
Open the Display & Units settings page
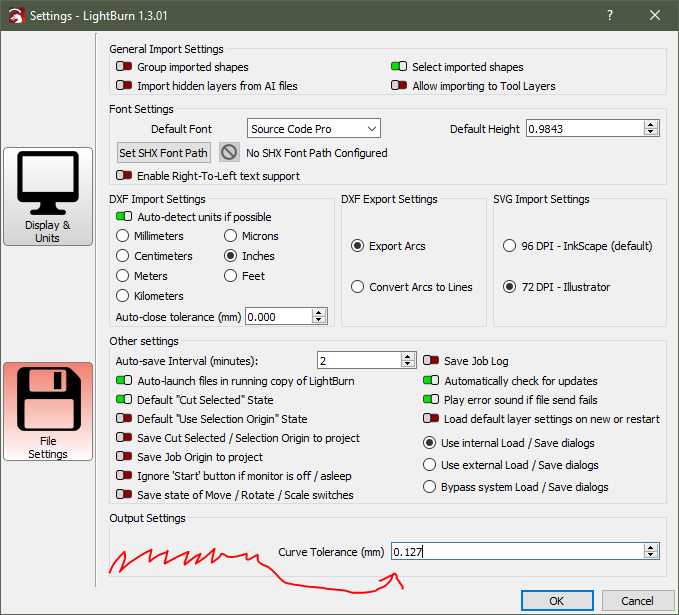pyautogui.click(x=48, y=197)
